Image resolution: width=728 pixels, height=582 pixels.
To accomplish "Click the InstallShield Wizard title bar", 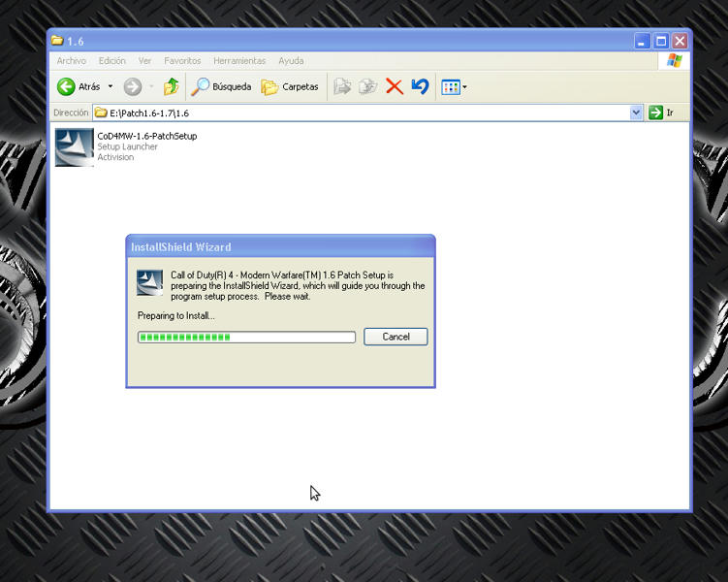I will [x=280, y=246].
